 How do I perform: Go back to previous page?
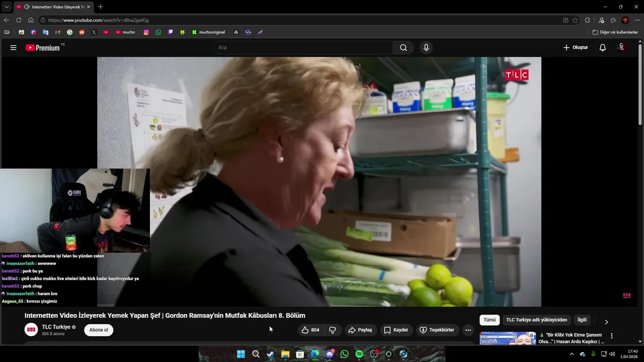click(x=7, y=20)
